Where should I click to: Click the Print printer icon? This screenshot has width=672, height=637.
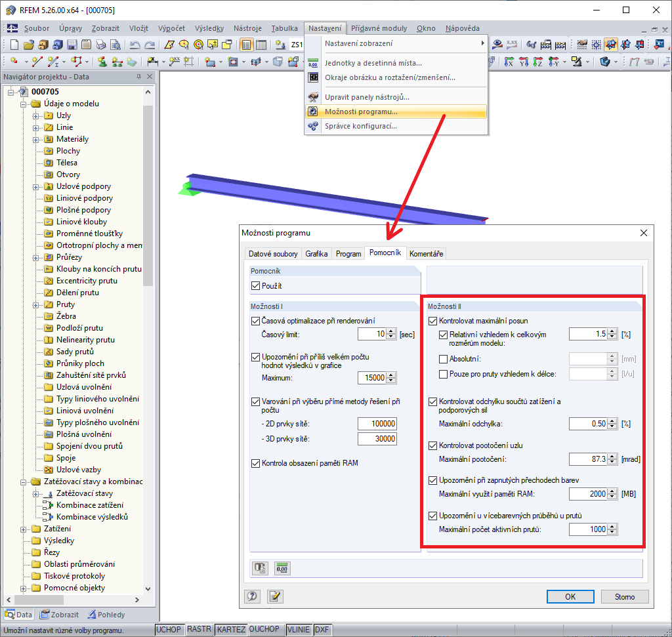tap(100, 45)
